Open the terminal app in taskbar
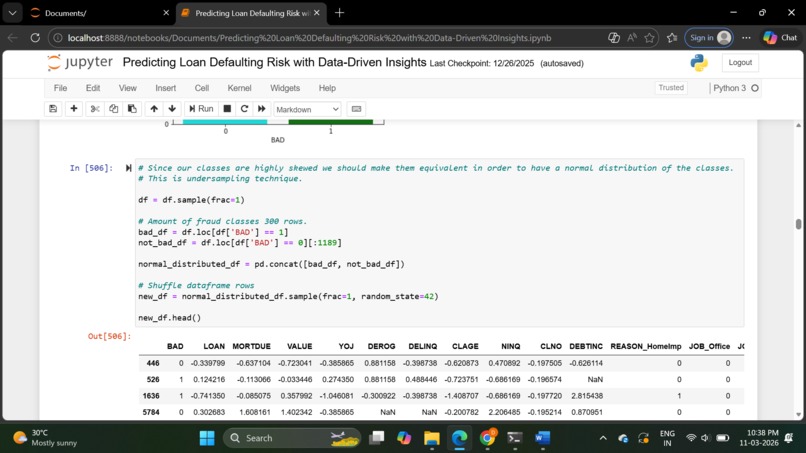Viewport: 806px width, 453px height. (x=515, y=438)
